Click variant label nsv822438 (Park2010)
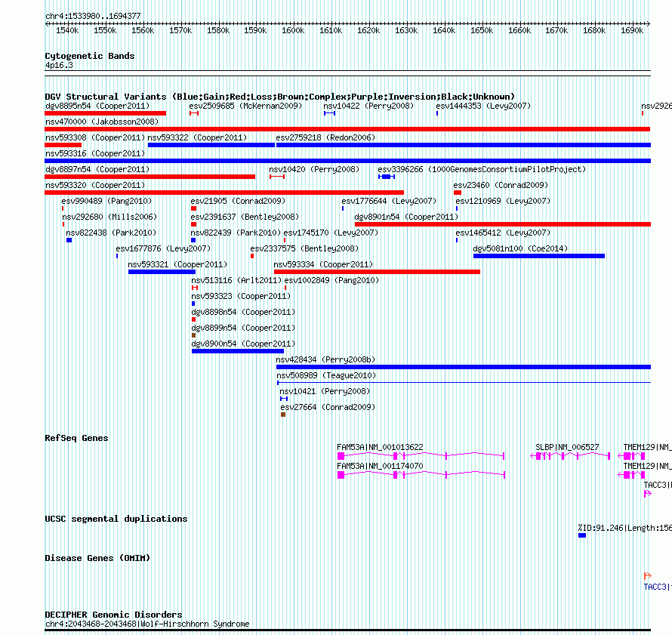672x635 pixels. click(x=111, y=233)
